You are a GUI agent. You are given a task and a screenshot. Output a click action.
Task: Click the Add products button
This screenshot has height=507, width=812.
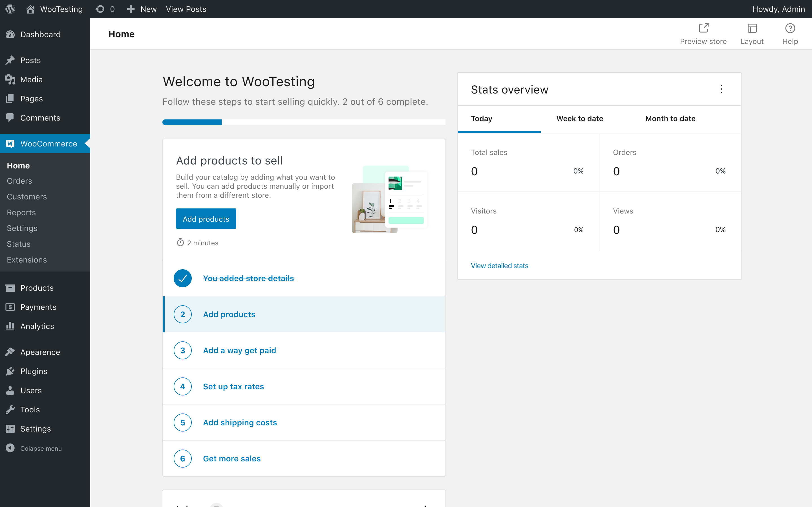(x=206, y=218)
